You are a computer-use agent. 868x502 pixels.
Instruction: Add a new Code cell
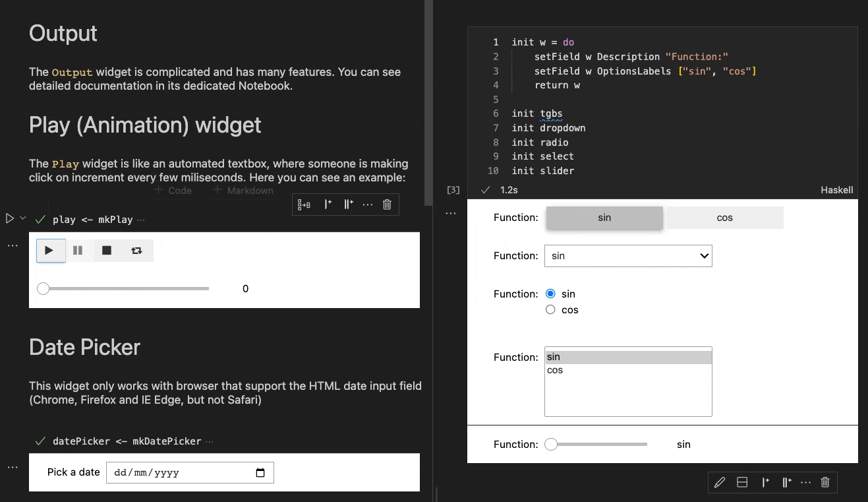point(173,191)
